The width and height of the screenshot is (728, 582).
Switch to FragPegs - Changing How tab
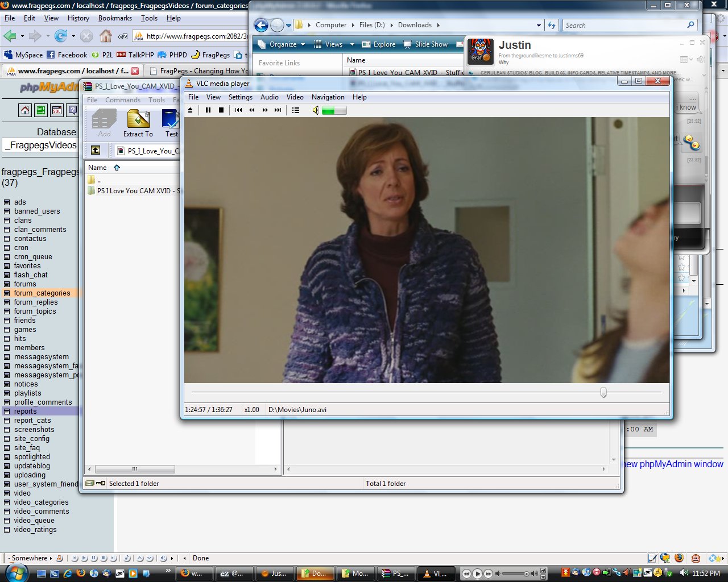pos(198,71)
